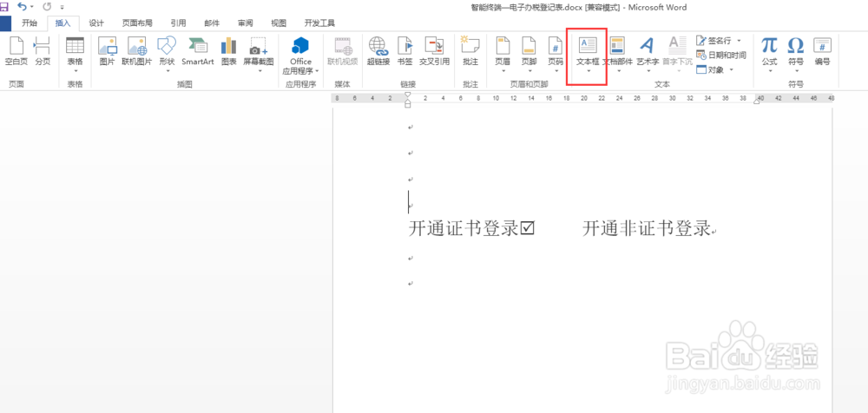Open the undo history dropdown arrow
The width and height of the screenshot is (868, 413).
click(31, 7)
